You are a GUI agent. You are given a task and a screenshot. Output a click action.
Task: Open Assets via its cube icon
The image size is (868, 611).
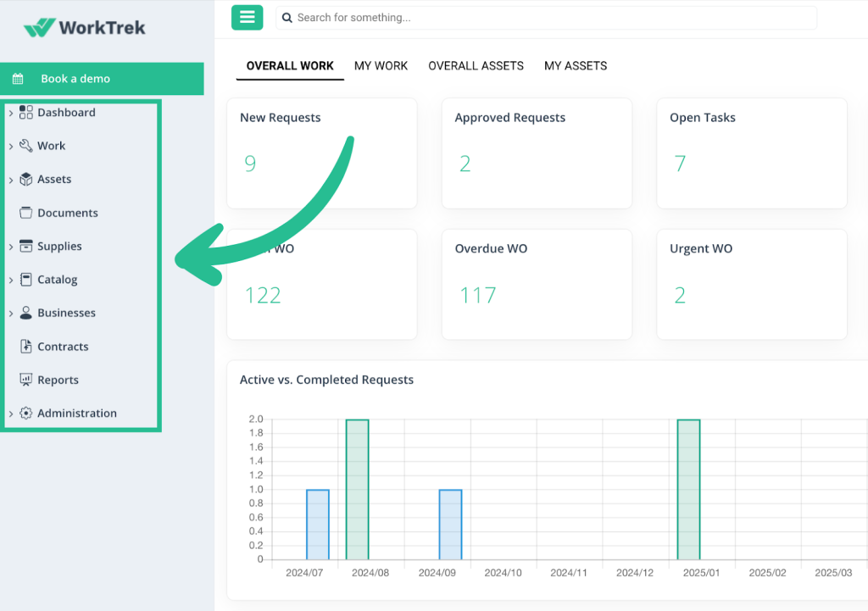pos(28,179)
